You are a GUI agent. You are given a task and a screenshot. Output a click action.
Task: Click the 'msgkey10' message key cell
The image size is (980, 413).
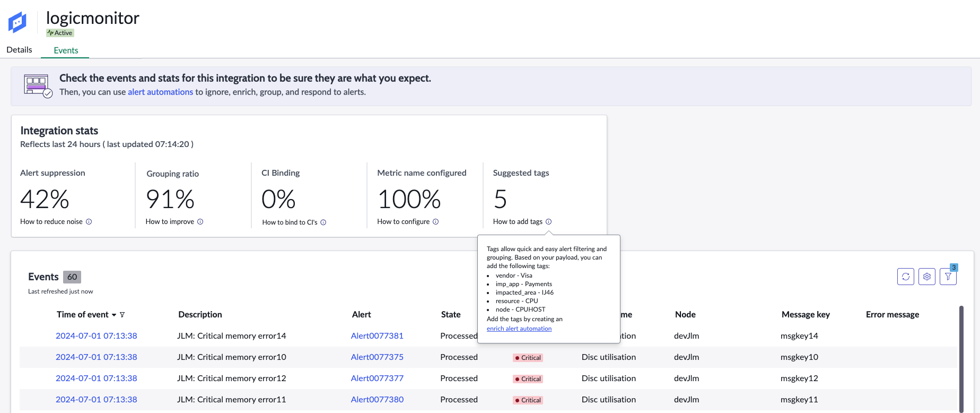click(799, 357)
